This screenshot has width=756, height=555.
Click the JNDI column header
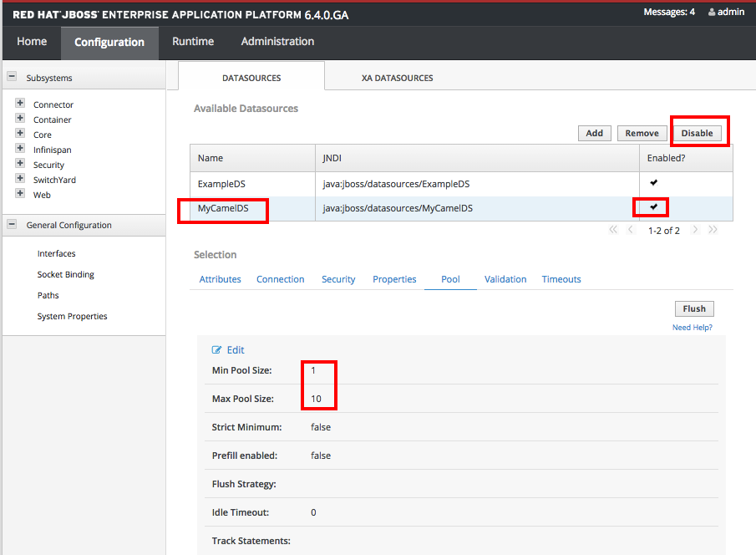point(477,158)
